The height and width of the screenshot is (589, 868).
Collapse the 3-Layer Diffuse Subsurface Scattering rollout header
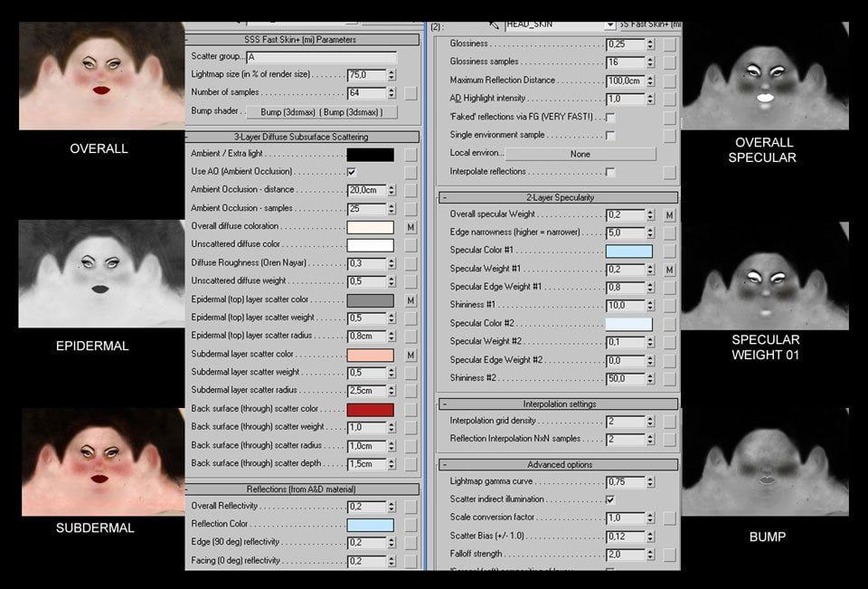(x=302, y=137)
